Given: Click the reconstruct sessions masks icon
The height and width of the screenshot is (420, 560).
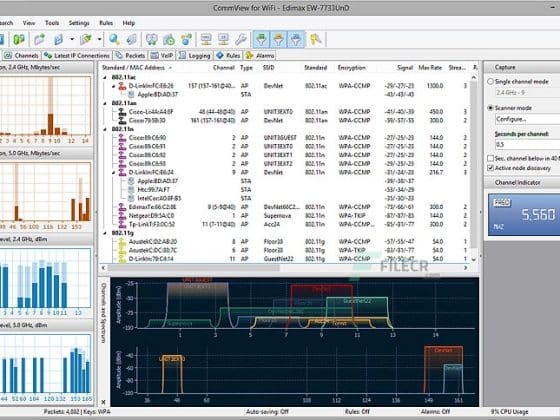Looking at the screenshot, I should point(152,39).
